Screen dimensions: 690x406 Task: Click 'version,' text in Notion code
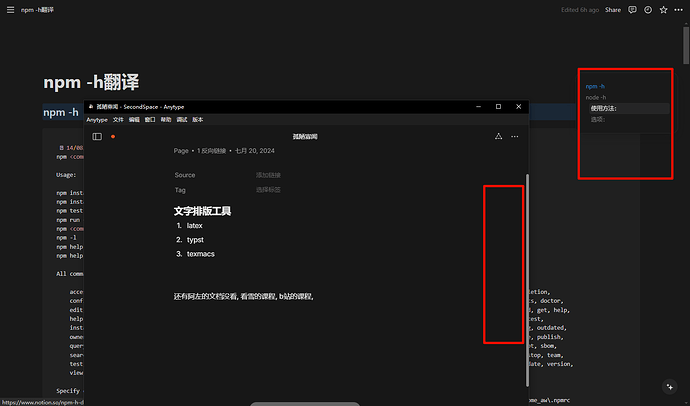560,364
